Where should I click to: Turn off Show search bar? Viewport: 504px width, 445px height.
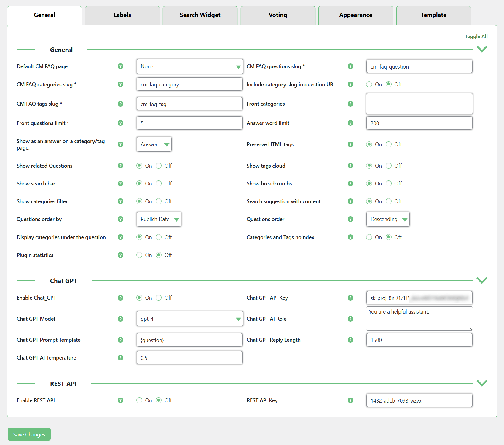click(x=159, y=184)
